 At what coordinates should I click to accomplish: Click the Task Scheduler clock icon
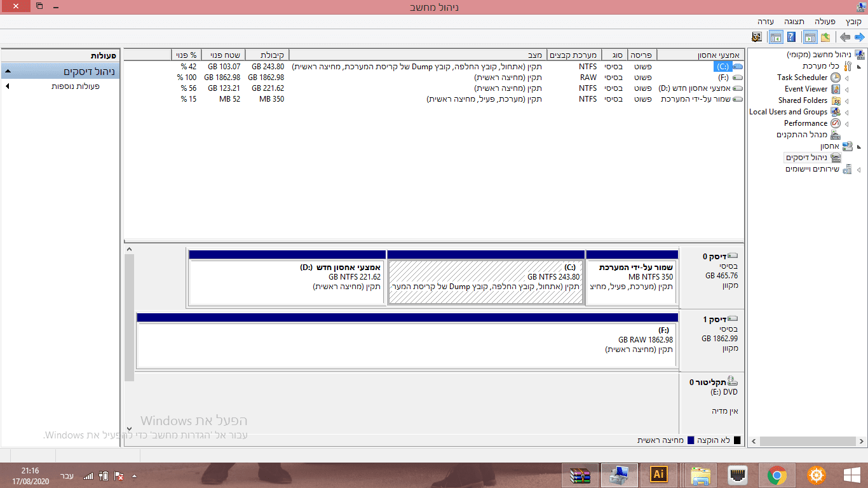pyautogui.click(x=836, y=78)
